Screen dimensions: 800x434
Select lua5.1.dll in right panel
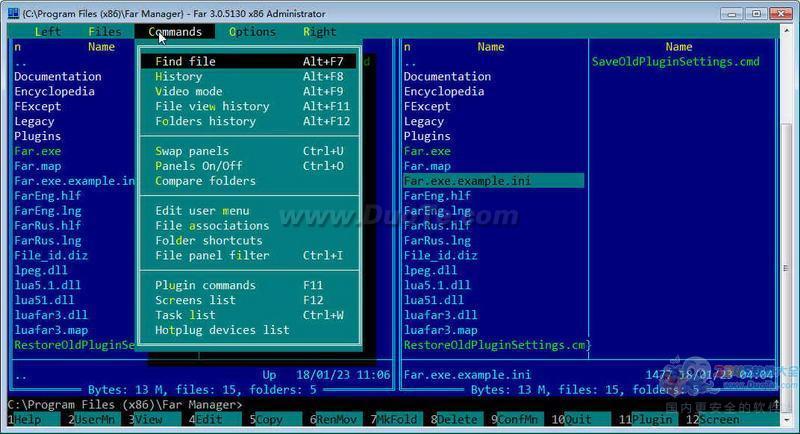pyautogui.click(x=437, y=285)
